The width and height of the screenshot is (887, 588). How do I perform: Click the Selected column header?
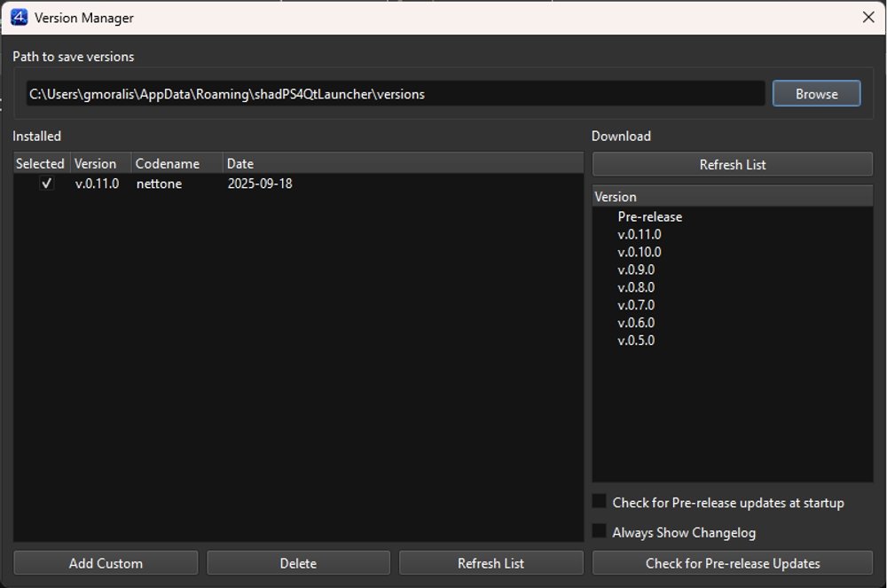pyautogui.click(x=41, y=163)
